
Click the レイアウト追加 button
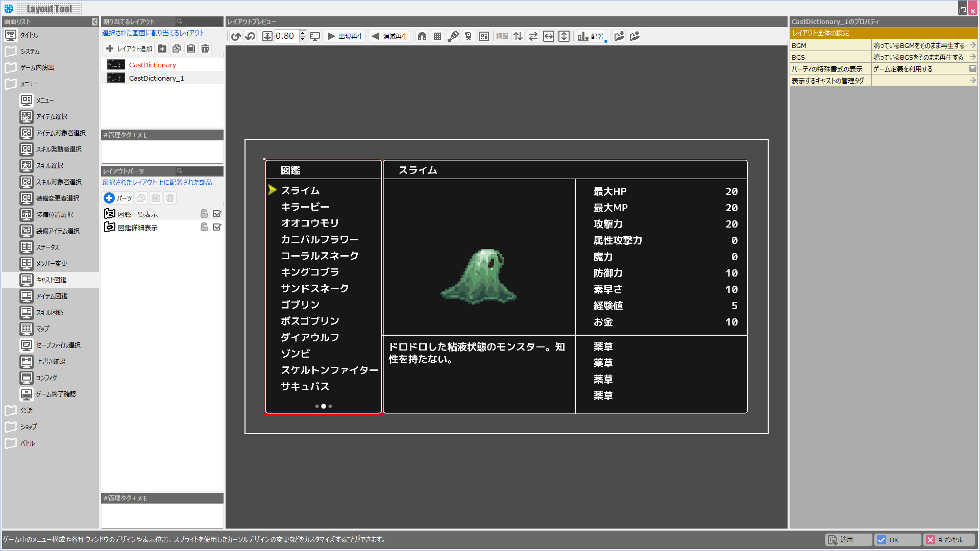[129, 48]
